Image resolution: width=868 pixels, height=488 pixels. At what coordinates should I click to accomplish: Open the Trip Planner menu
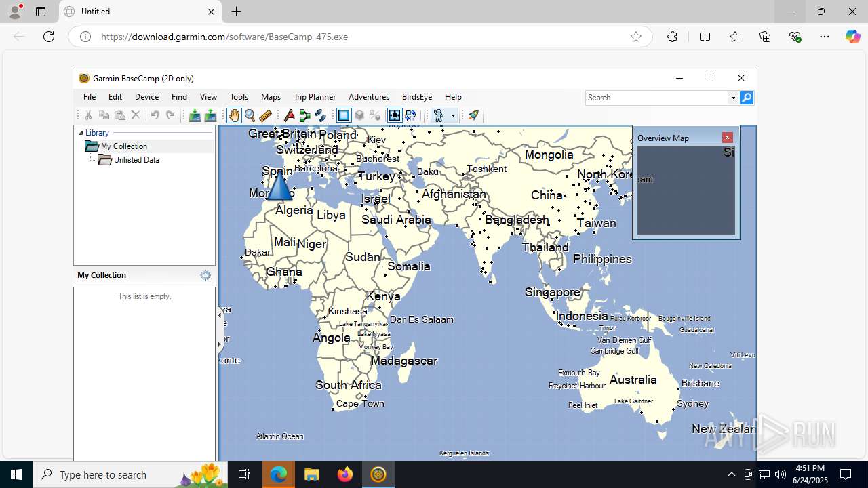pos(315,97)
